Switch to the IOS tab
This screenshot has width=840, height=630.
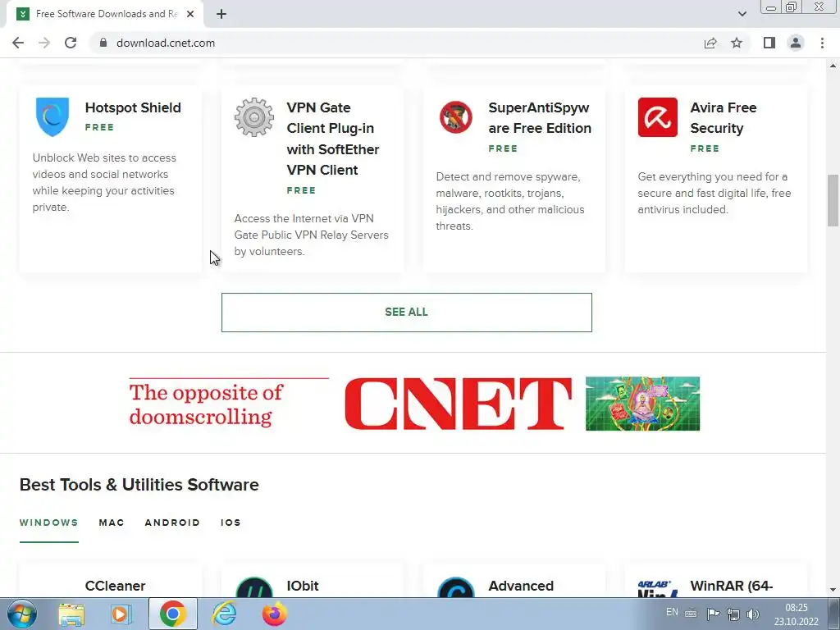click(231, 523)
